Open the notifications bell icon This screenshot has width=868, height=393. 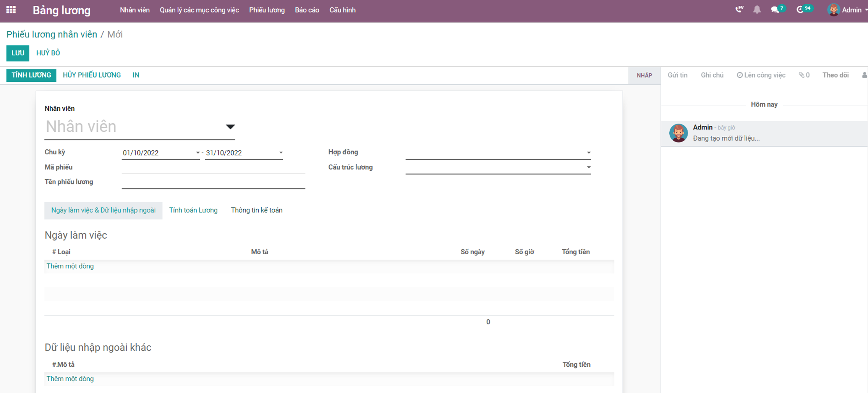click(x=757, y=10)
